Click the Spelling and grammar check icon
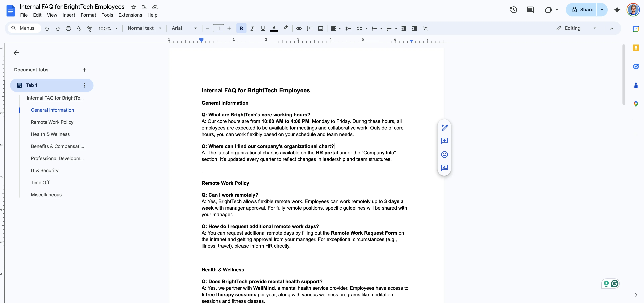 (x=79, y=29)
